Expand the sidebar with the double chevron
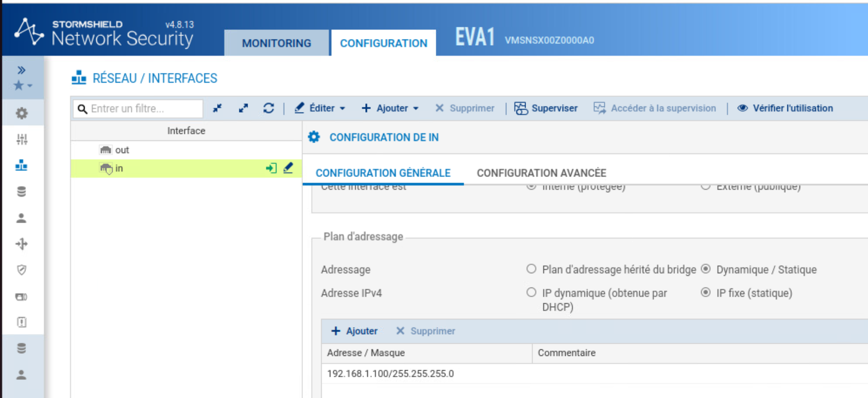The width and height of the screenshot is (868, 398). (x=21, y=70)
